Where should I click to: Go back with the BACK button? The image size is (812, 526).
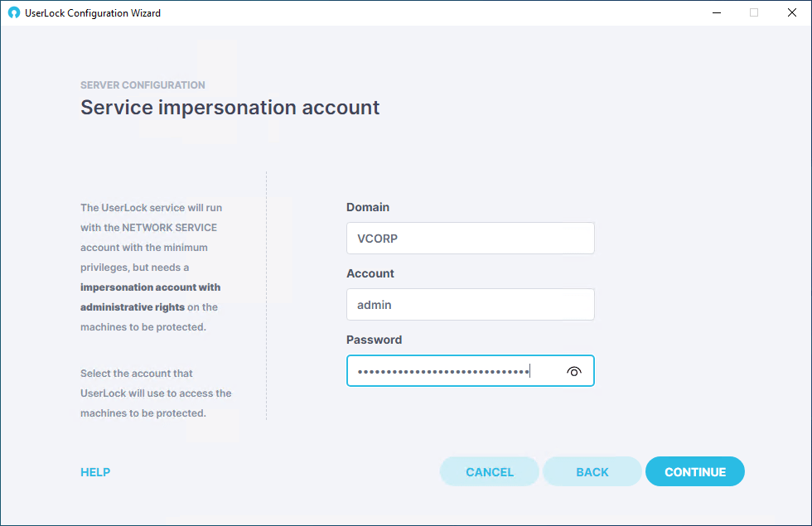point(592,471)
